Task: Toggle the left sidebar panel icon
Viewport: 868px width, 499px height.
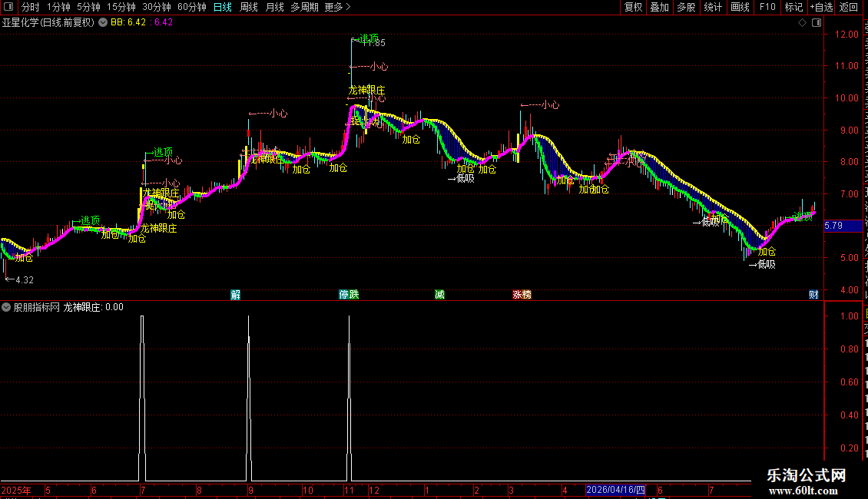Action: (8, 7)
